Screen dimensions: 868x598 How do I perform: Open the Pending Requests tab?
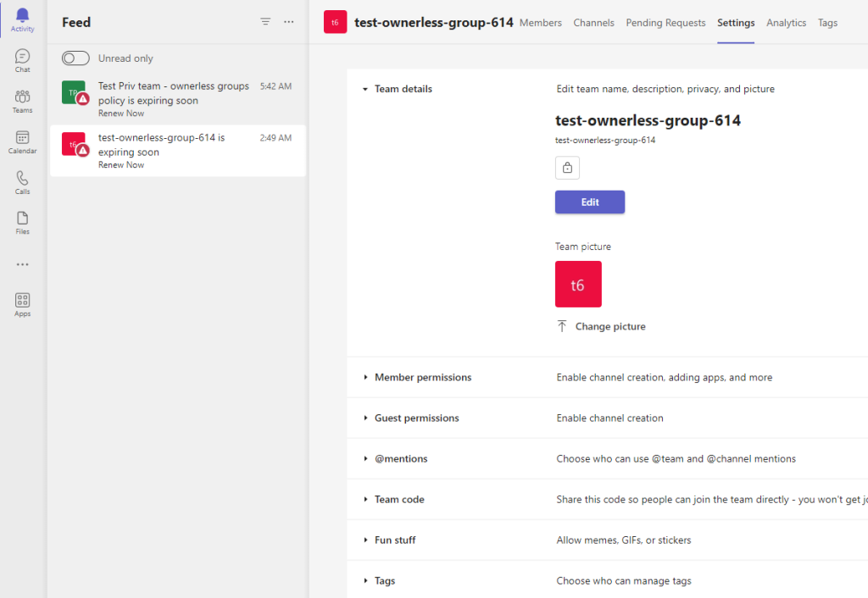pyautogui.click(x=665, y=23)
